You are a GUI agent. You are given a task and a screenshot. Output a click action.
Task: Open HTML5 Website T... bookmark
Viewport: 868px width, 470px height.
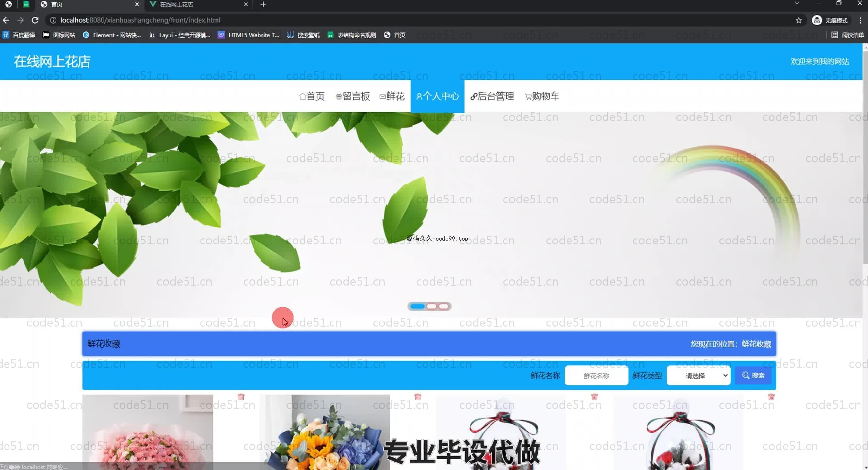pyautogui.click(x=249, y=35)
